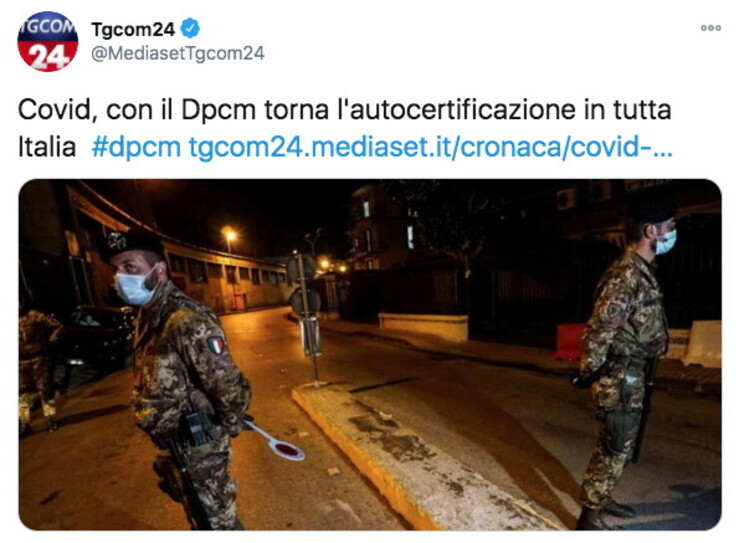Click the glowing streetlamp in the photo
This screenshot has height=543, width=739.
(x=229, y=233)
